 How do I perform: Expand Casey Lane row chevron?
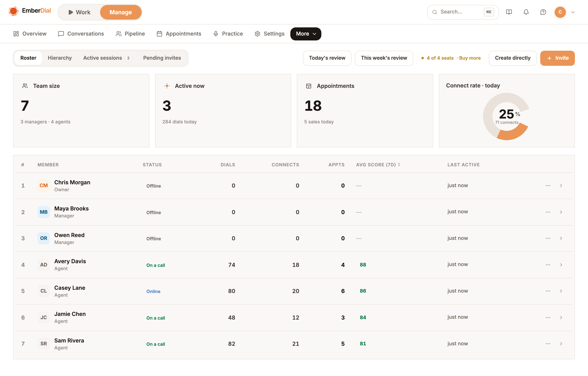pyautogui.click(x=561, y=291)
